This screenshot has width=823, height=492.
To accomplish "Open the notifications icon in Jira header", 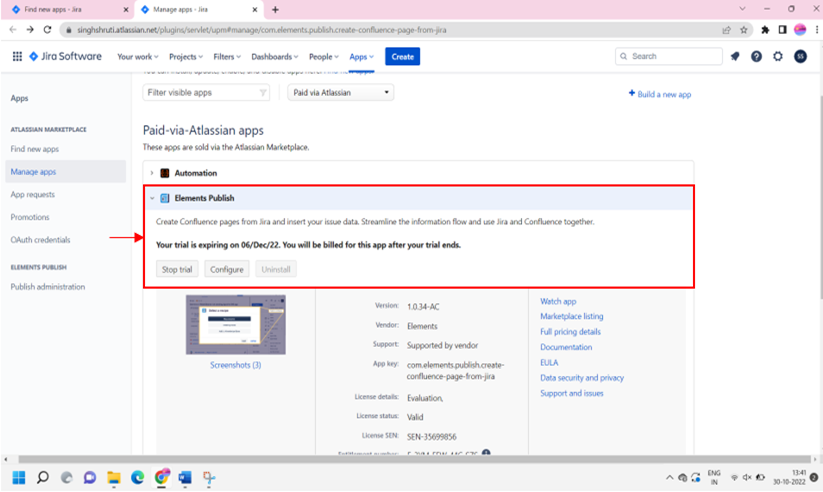I will (735, 56).
